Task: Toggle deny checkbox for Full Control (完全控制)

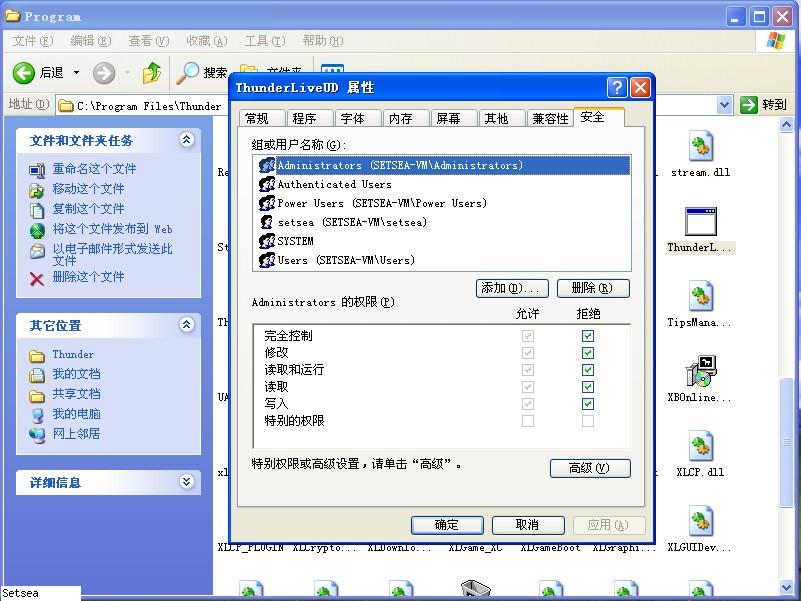Action: click(x=588, y=336)
